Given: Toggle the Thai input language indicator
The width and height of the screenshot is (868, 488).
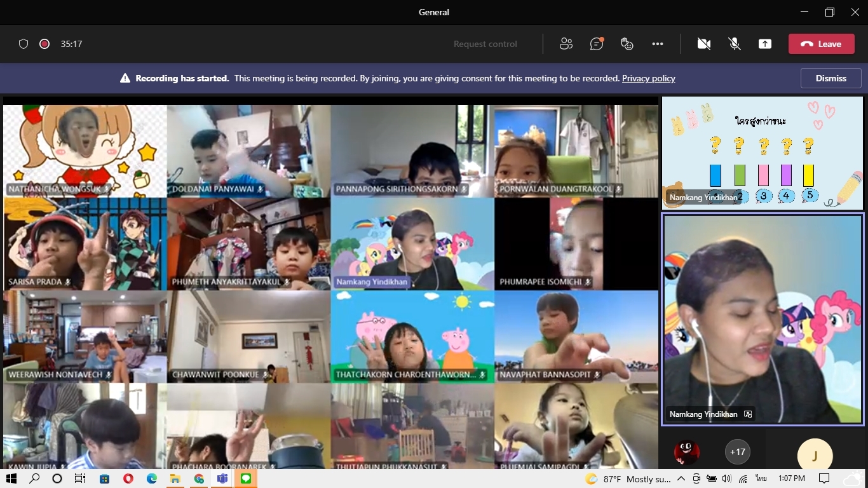Looking at the screenshot, I should click(x=761, y=478).
